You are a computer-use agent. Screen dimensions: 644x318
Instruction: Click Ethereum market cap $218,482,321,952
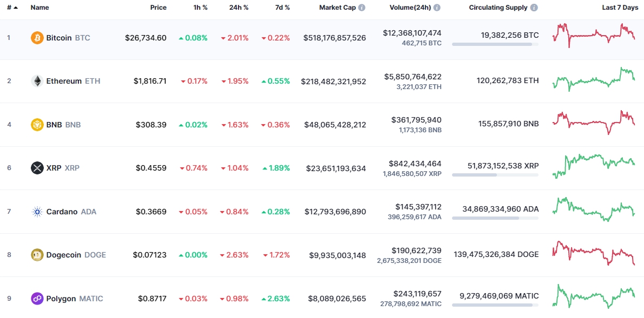point(334,82)
